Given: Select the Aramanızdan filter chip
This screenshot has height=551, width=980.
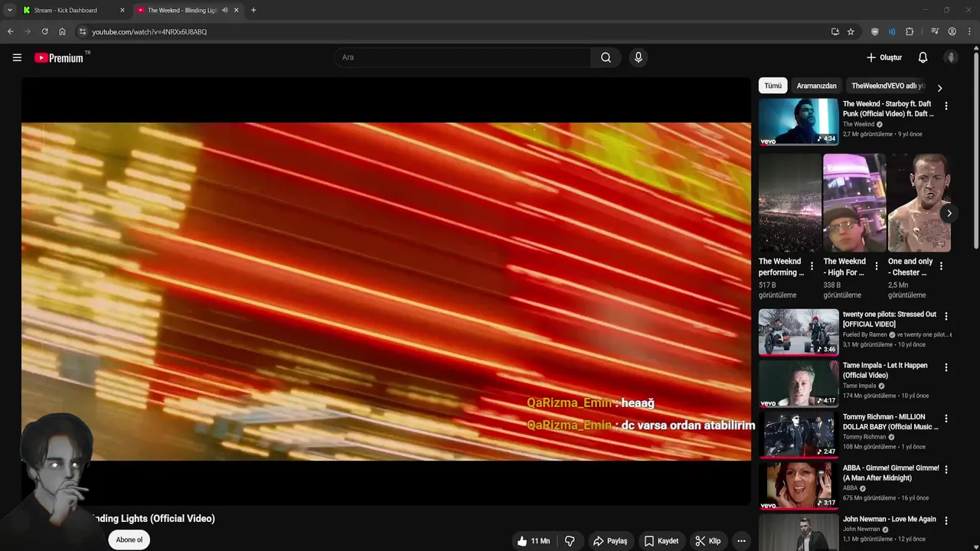Looking at the screenshot, I should (816, 86).
